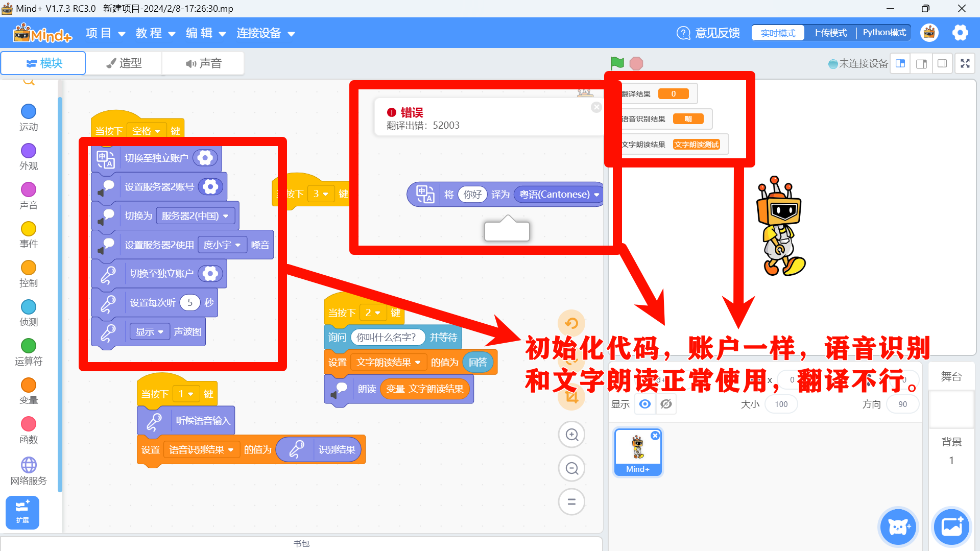Click the 意见反馈 feedback link
The height and width of the screenshot is (551, 980).
pos(708,33)
